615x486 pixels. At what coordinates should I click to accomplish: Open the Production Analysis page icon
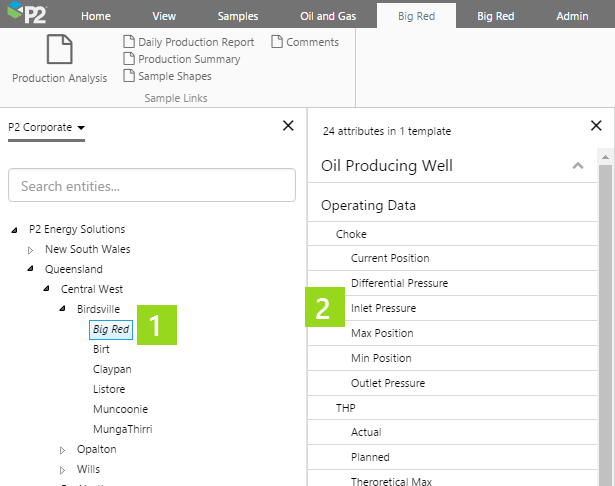(59, 52)
